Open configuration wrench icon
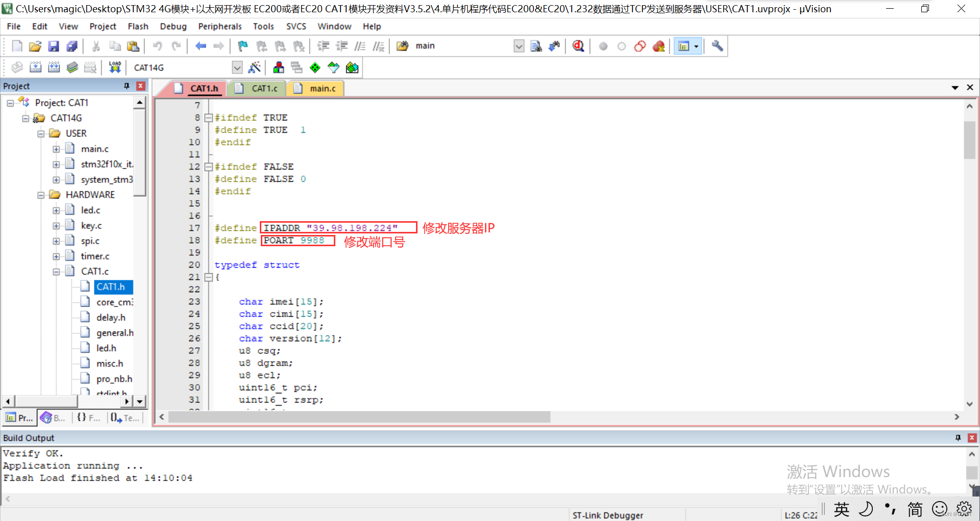Image resolution: width=980 pixels, height=521 pixels. 717,46
